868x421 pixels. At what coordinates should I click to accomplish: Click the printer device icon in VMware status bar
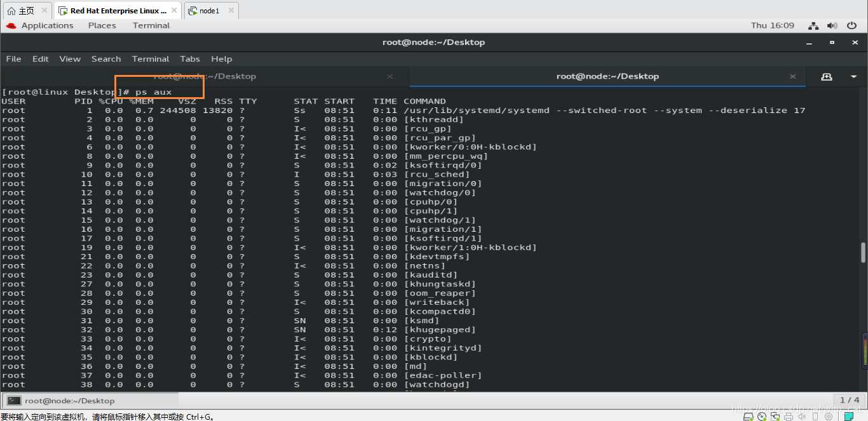[x=789, y=417]
